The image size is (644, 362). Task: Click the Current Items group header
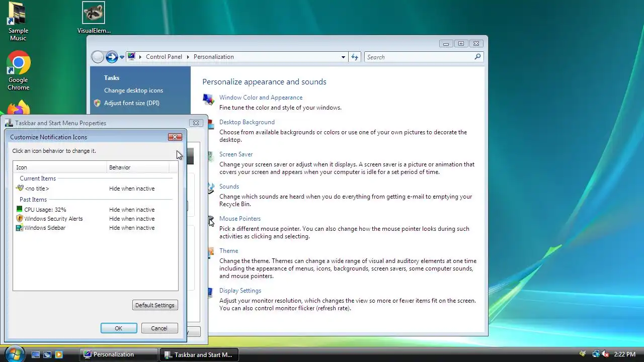pyautogui.click(x=38, y=178)
